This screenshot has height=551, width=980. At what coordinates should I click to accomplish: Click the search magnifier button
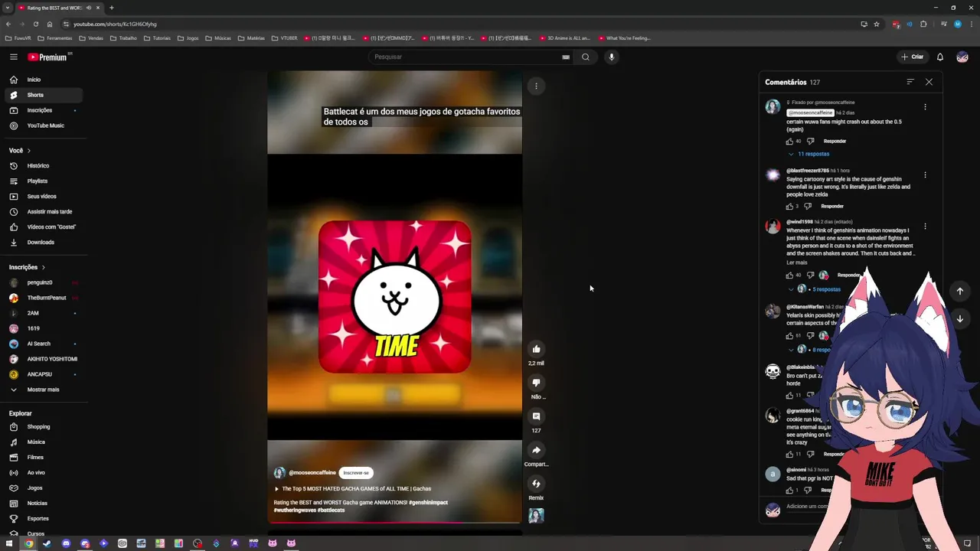coord(586,57)
